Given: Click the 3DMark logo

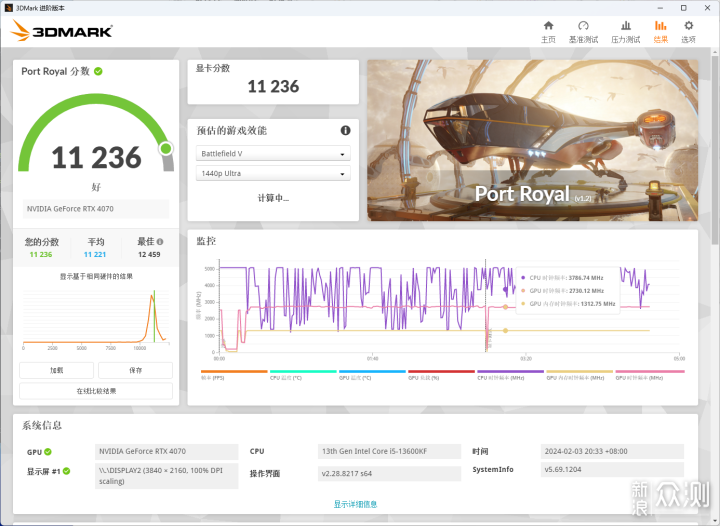Looking at the screenshot, I should click(x=62, y=31).
